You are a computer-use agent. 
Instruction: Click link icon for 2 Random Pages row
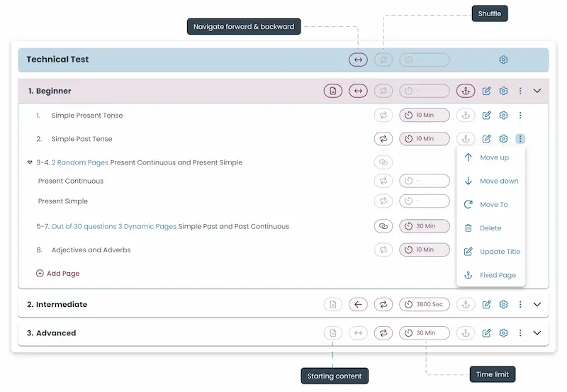(383, 162)
